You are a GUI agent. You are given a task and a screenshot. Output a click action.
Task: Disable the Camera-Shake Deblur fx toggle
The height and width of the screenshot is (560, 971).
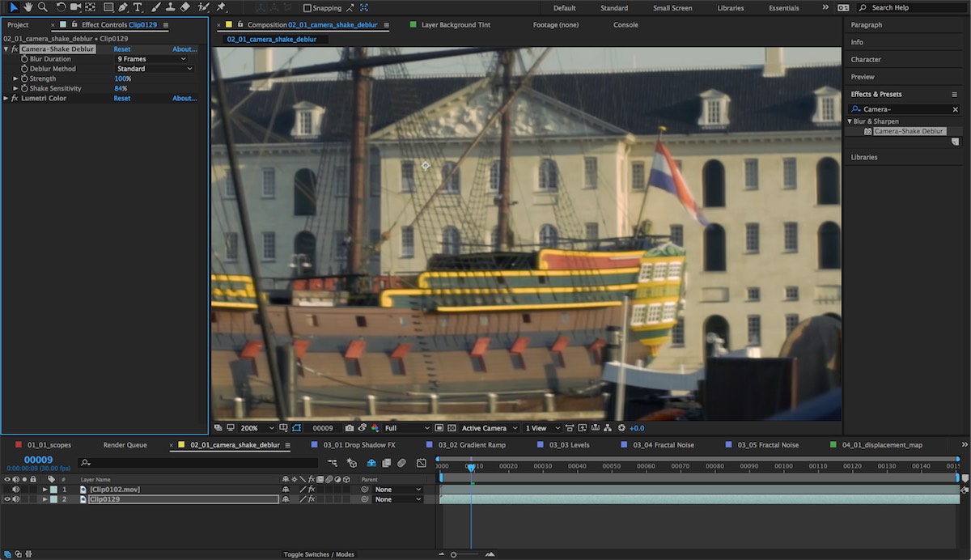(15, 49)
